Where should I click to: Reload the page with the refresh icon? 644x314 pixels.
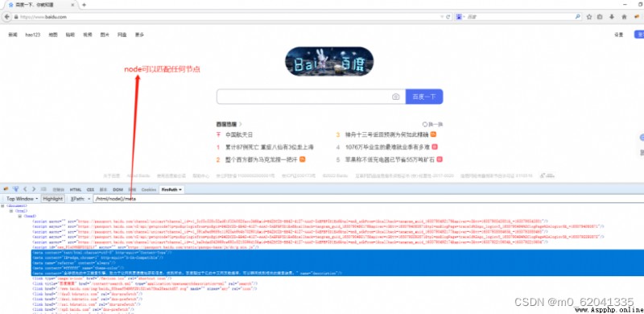pos(448,17)
